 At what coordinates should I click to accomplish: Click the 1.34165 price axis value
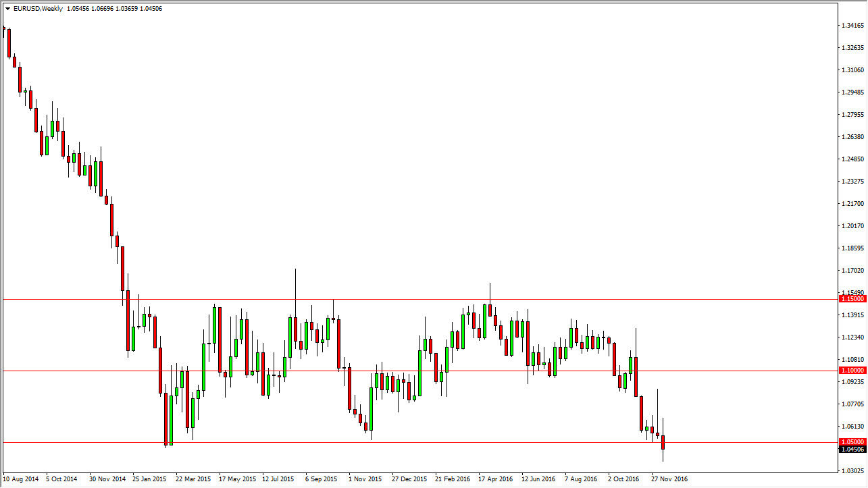pyautogui.click(x=852, y=26)
